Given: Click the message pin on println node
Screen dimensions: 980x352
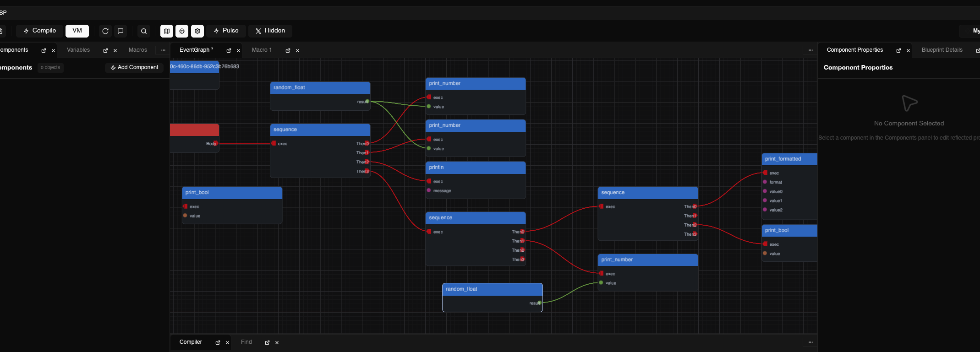Looking at the screenshot, I should pyautogui.click(x=429, y=190).
